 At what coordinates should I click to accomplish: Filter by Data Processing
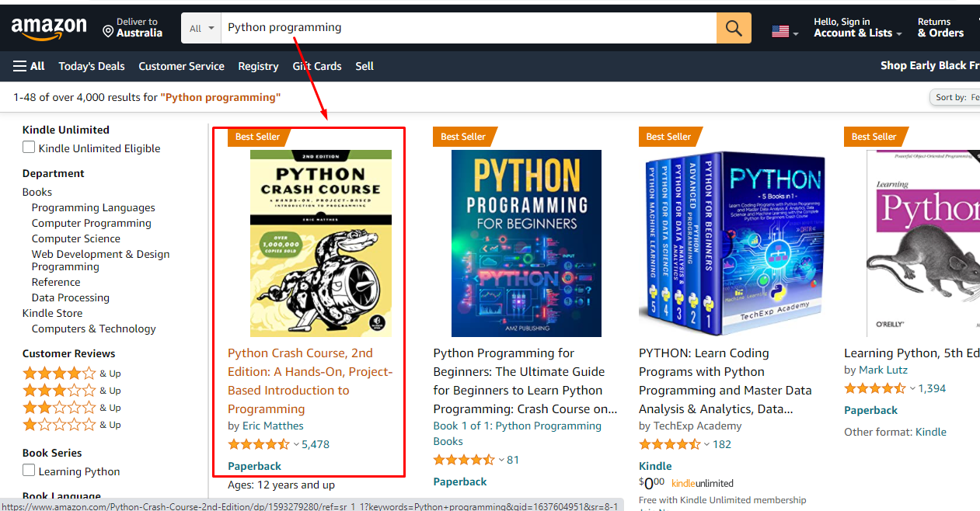pos(71,297)
